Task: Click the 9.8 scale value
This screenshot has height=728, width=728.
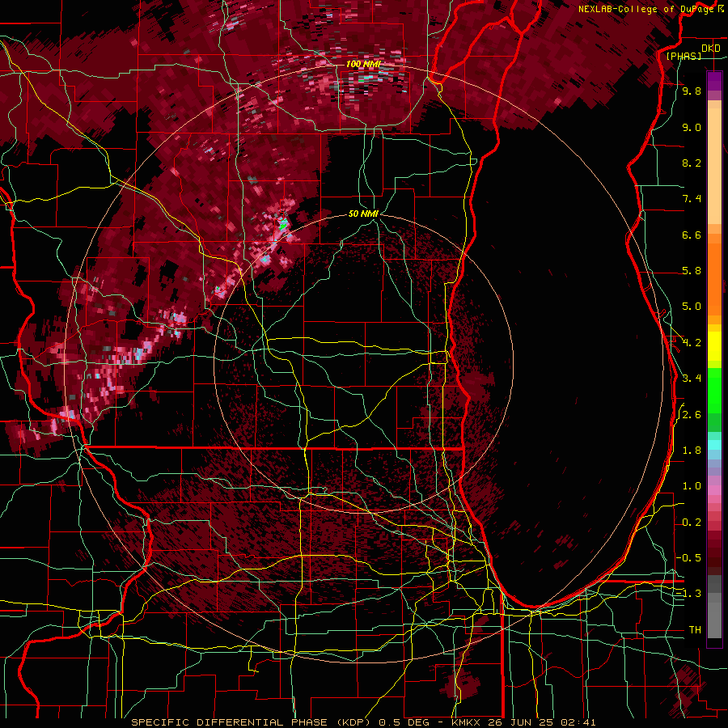Action: tap(692, 91)
